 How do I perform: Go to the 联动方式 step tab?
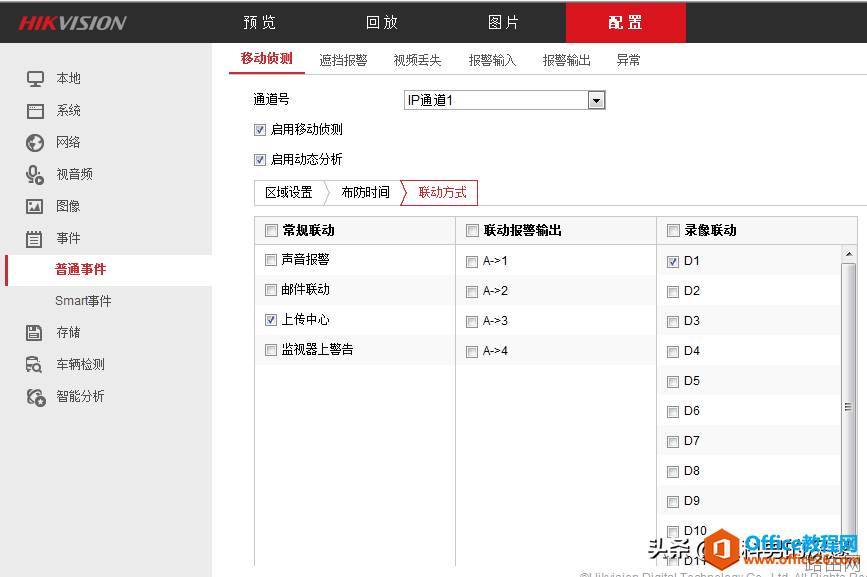[x=442, y=192]
